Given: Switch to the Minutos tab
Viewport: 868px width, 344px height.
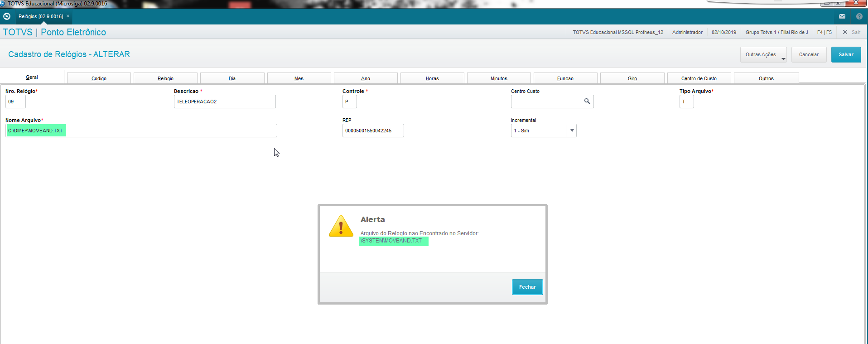Looking at the screenshot, I should pyautogui.click(x=499, y=78).
